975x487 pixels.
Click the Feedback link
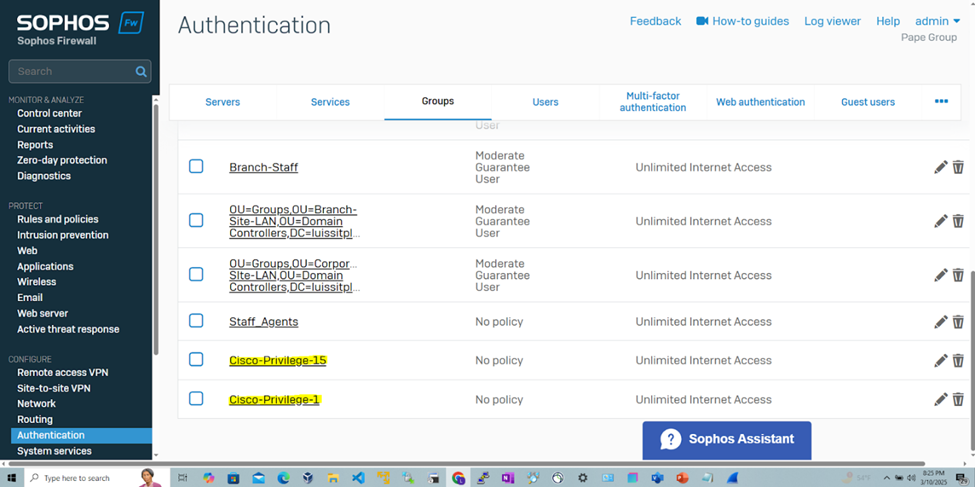point(655,21)
